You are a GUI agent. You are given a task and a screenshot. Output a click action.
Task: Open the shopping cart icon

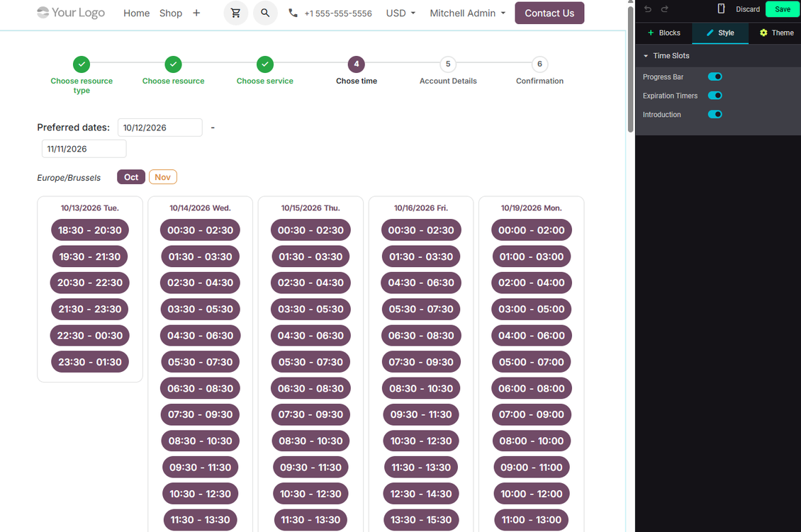pyautogui.click(x=235, y=13)
